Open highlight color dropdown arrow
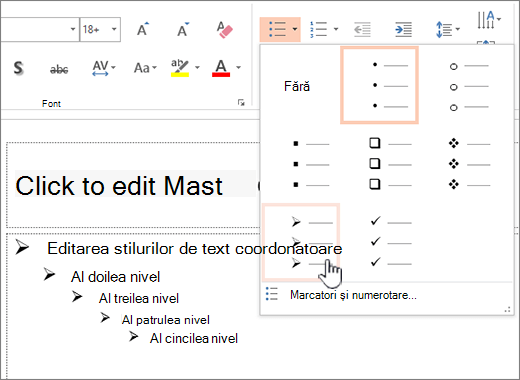 197,68
